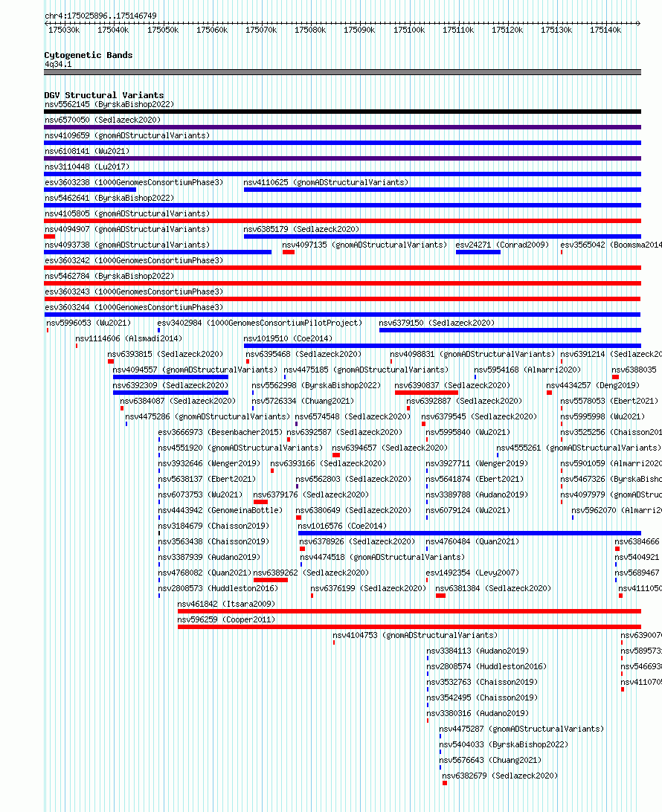This screenshot has width=662, height=812.
Task: Click nsv4110625 (gnomADStructuralVariants) label
Action: click(x=326, y=182)
